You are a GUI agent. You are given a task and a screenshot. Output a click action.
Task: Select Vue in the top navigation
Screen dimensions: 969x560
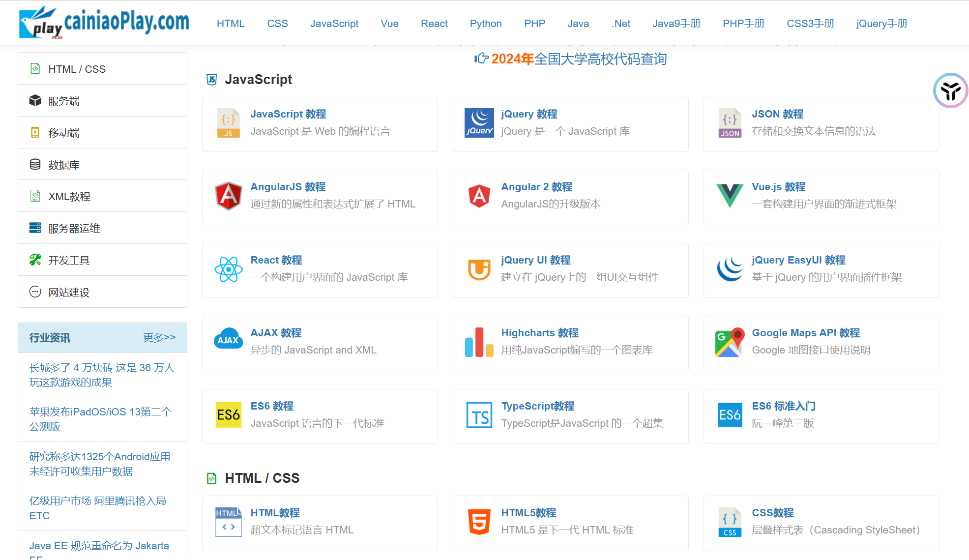pyautogui.click(x=389, y=24)
